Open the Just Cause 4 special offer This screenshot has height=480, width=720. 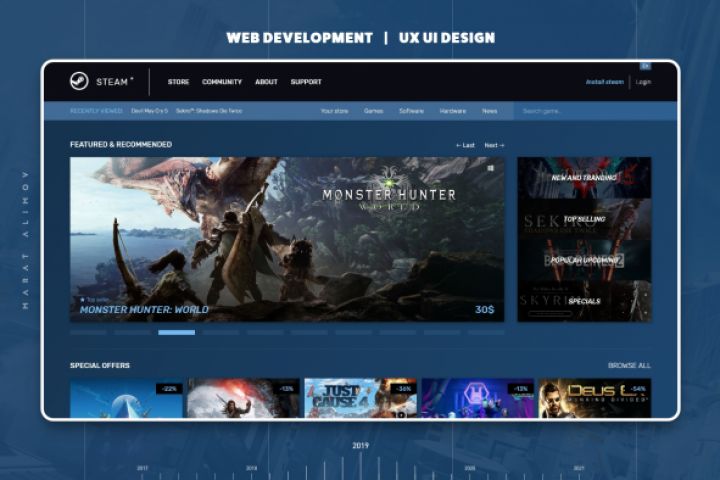click(x=360, y=398)
